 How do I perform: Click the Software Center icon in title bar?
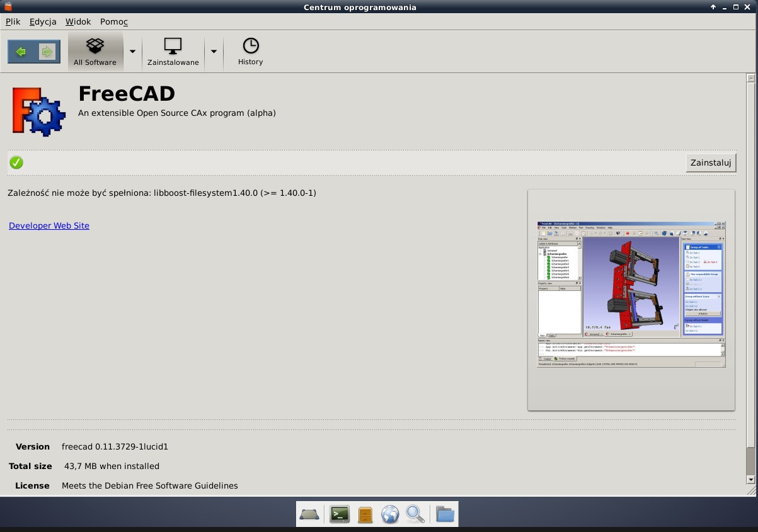pyautogui.click(x=8, y=6)
